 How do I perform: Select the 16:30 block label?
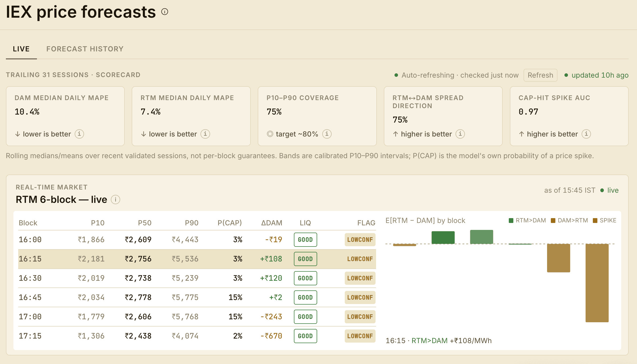30,278
